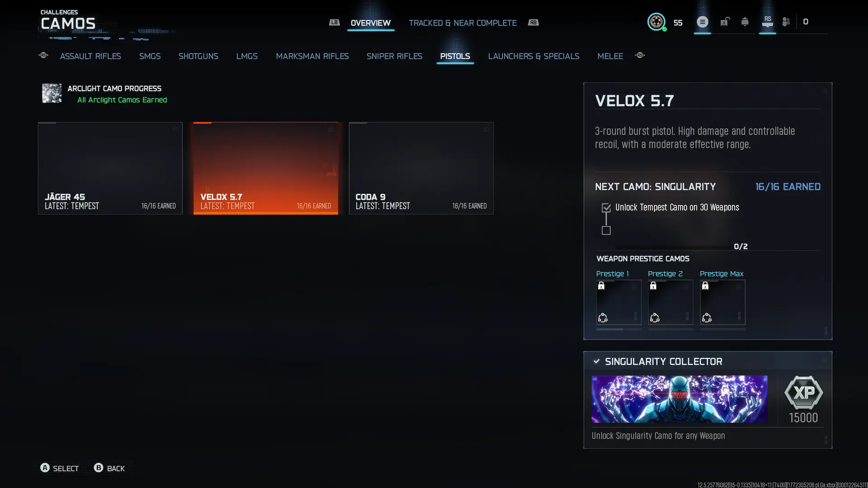Select the Sniper Rifles category tab
The width and height of the screenshot is (868, 488).
394,56
